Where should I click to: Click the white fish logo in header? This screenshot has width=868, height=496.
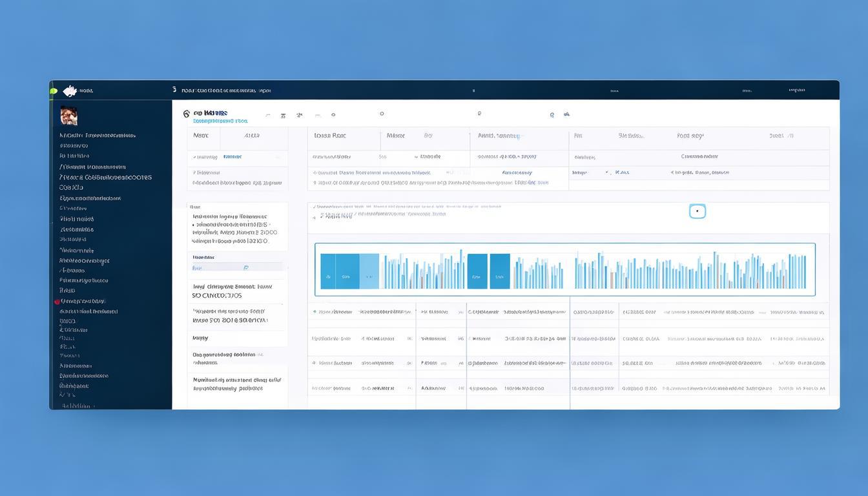70,91
